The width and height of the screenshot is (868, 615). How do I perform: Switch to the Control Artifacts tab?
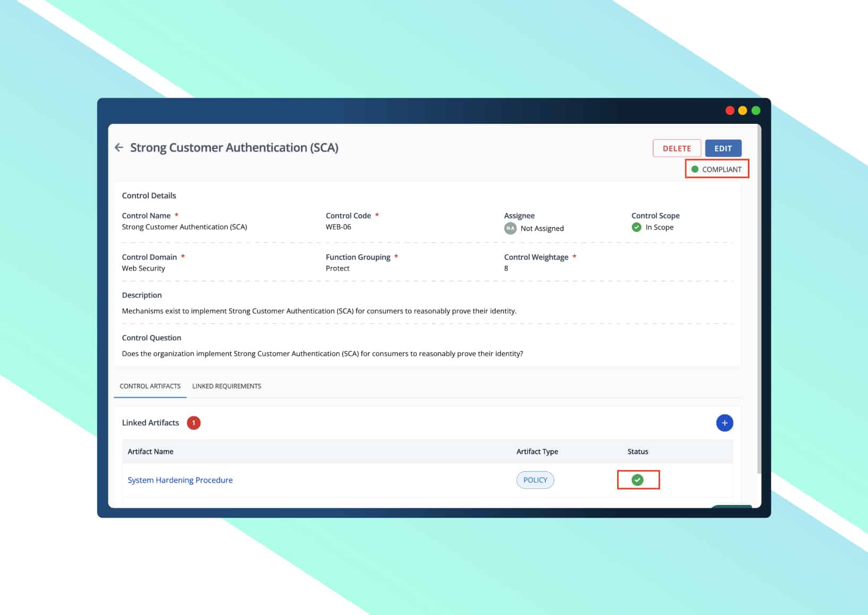tap(150, 386)
